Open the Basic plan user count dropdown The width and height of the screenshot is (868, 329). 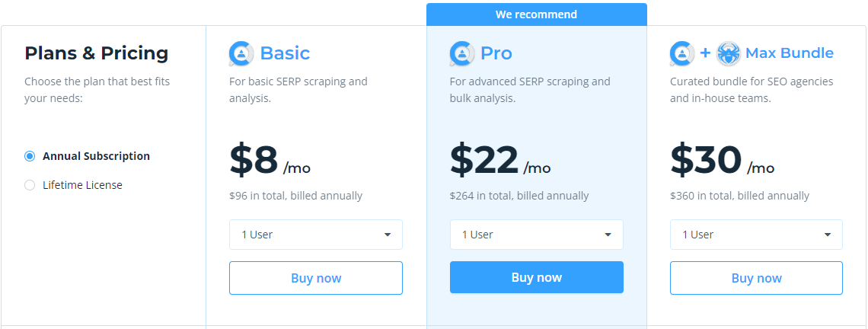coord(315,235)
